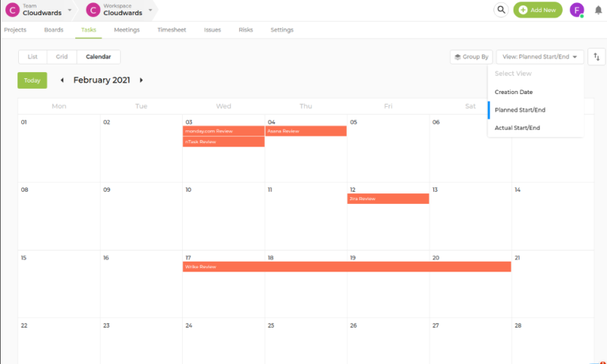Open the Timesheet tab

click(171, 30)
